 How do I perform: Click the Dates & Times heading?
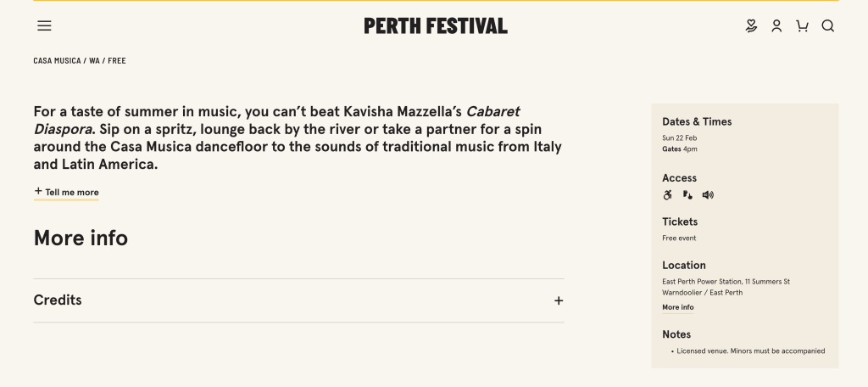[697, 121]
